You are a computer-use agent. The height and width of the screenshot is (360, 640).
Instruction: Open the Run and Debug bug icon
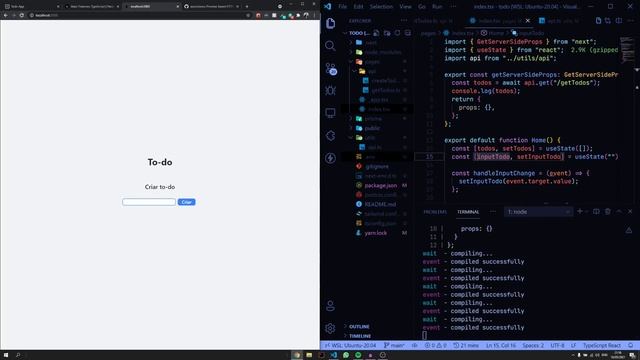click(331, 91)
